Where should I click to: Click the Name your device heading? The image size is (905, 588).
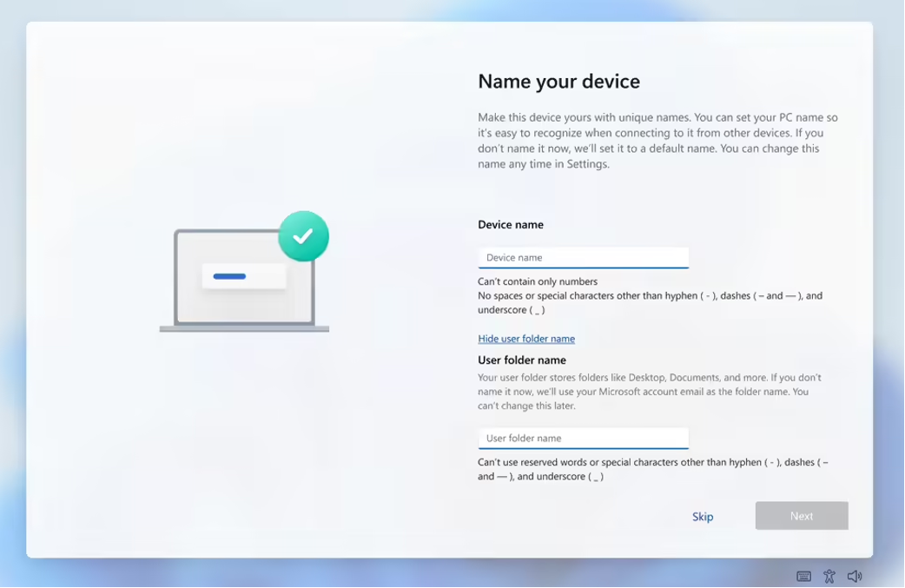click(x=558, y=82)
